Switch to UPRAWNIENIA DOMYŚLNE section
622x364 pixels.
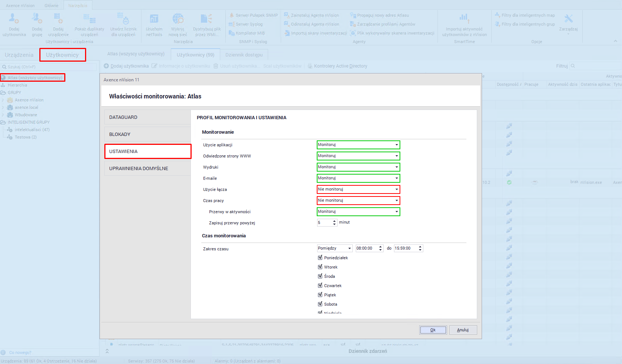147,169
